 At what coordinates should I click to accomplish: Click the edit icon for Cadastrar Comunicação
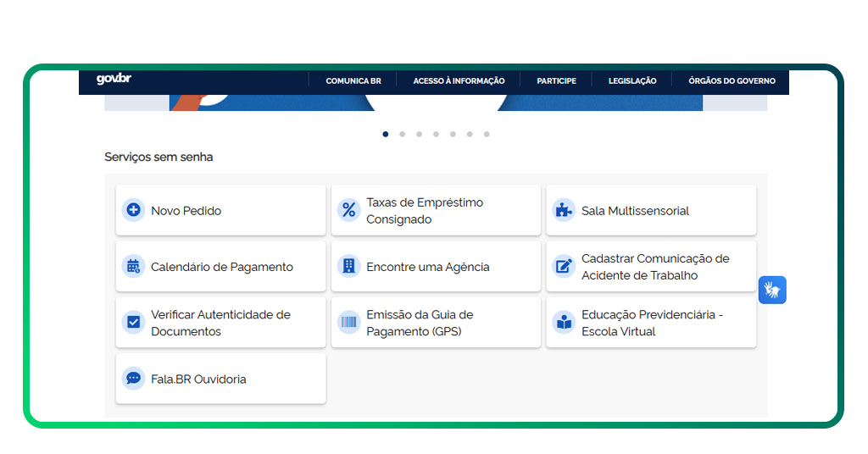(x=564, y=267)
